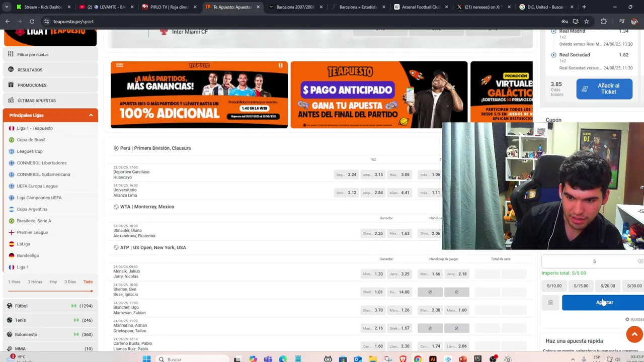This screenshot has width=644, height=362.
Task: Click the blue Apostar button
Action: pos(603,303)
